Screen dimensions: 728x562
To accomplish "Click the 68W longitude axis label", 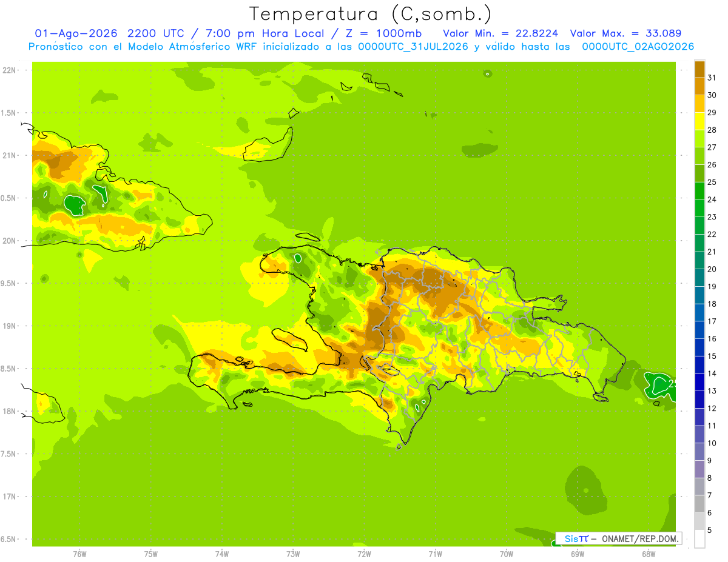I will tap(649, 554).
